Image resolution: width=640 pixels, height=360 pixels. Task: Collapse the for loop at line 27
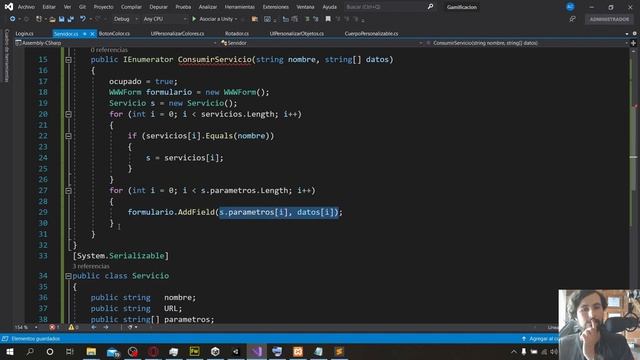pos(68,191)
